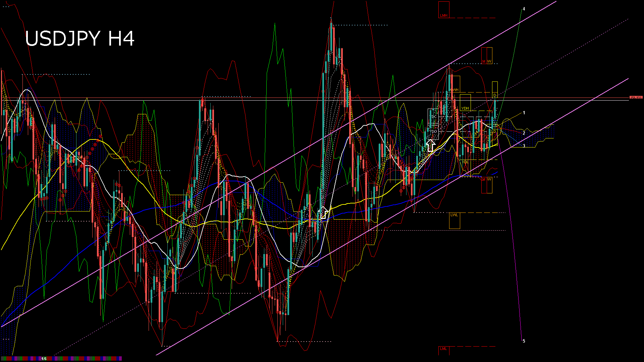The height and width of the screenshot is (362, 644).
Task: Click the orange LWL marker box
Action: (x=454, y=220)
